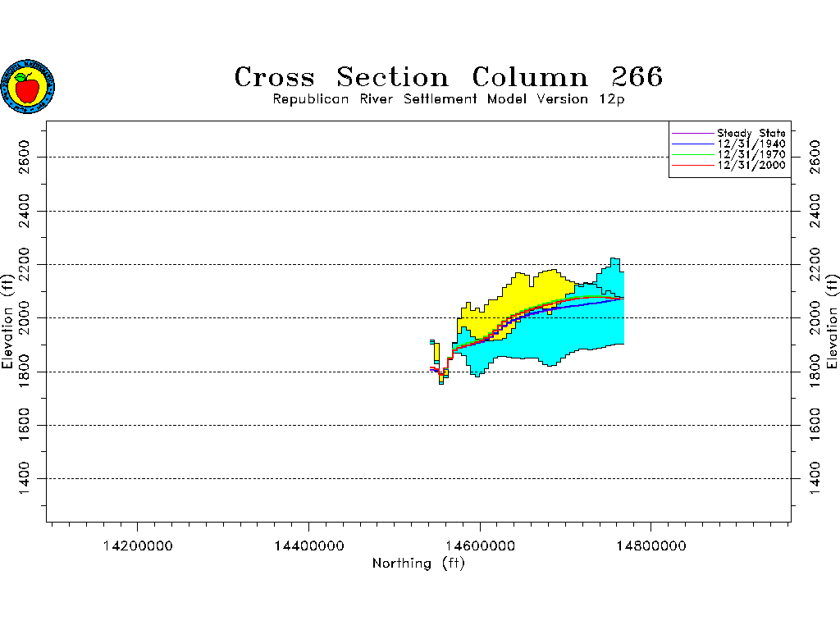Click the Steady State legend entry
This screenshot has width=840, height=630.
click(x=751, y=133)
